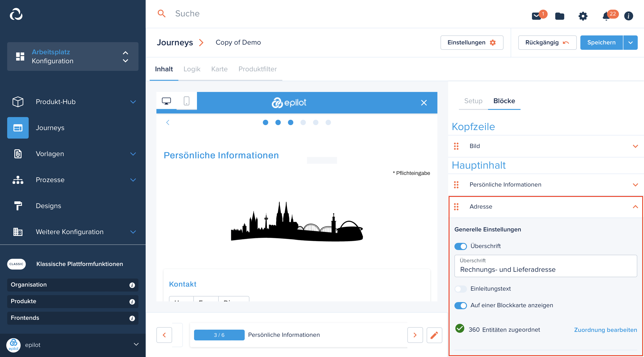Toggle Auf einer Blockkarte anzeigen switch
Image resolution: width=644 pixels, height=357 pixels.
click(460, 305)
